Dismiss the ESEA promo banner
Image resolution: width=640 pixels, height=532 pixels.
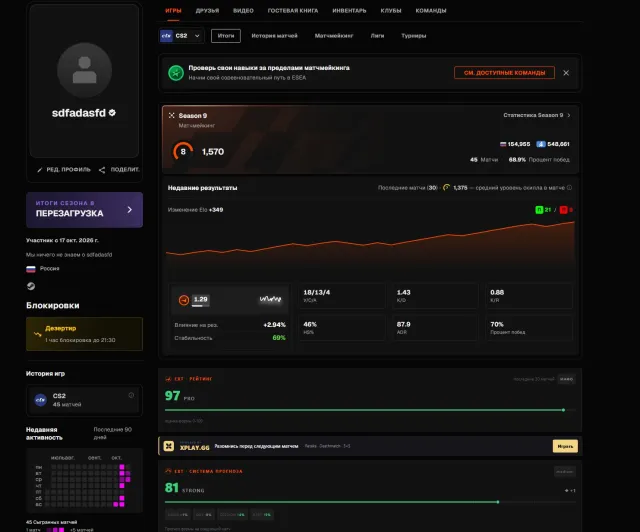click(x=566, y=73)
